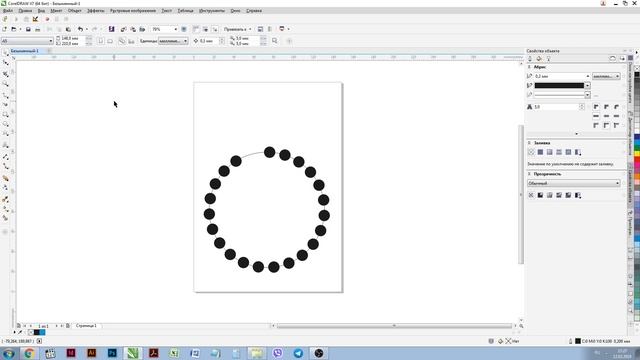Open Telegram from the taskbar
Screen dimensions: 640x360
click(x=298, y=353)
